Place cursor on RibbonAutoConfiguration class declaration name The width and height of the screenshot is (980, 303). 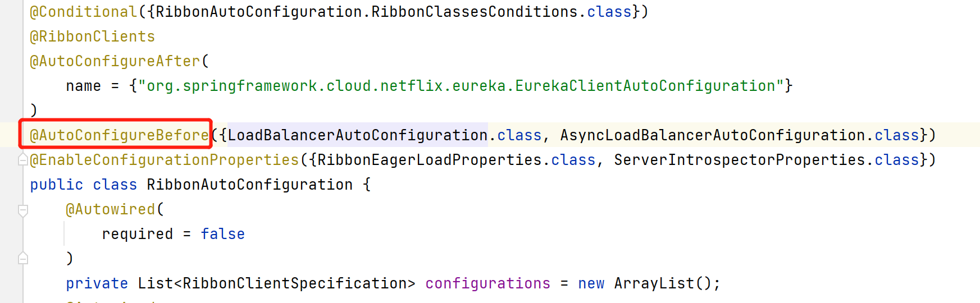pyautogui.click(x=250, y=185)
